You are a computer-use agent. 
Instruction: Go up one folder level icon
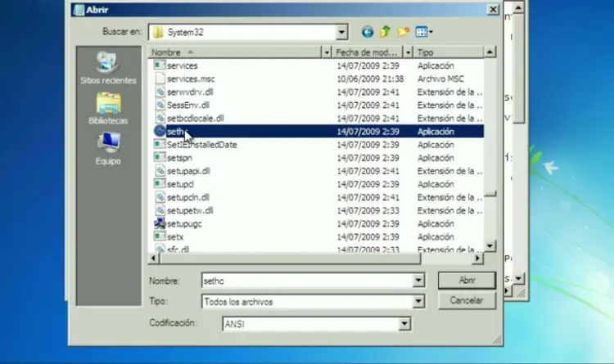coord(386,32)
